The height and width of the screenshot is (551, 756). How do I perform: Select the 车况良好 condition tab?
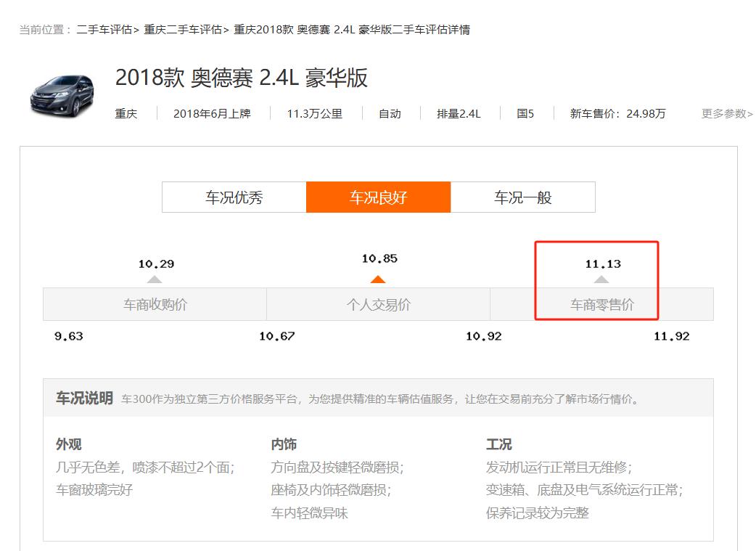[x=378, y=197]
